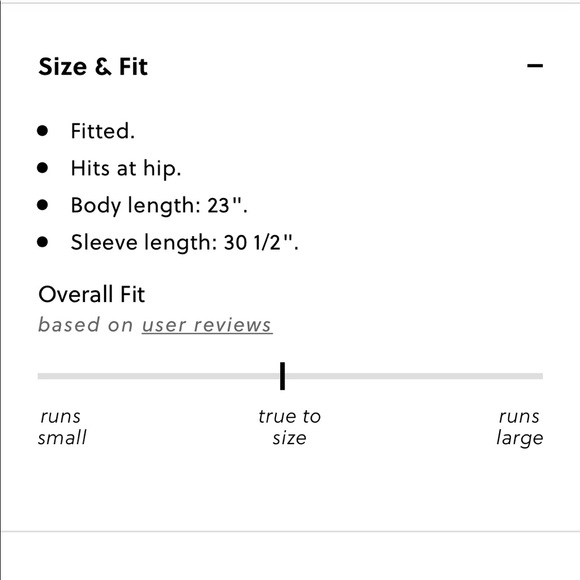Image resolution: width=580 pixels, height=580 pixels.
Task: Click the "Fitted." bullet text
Action: click(x=102, y=131)
